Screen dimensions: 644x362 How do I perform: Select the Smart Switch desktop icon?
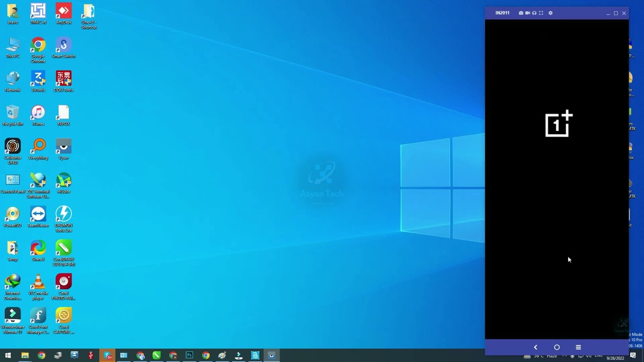63,48
